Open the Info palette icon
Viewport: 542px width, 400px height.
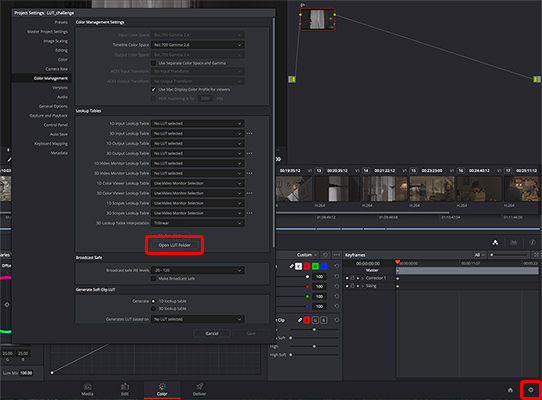[x=533, y=242]
